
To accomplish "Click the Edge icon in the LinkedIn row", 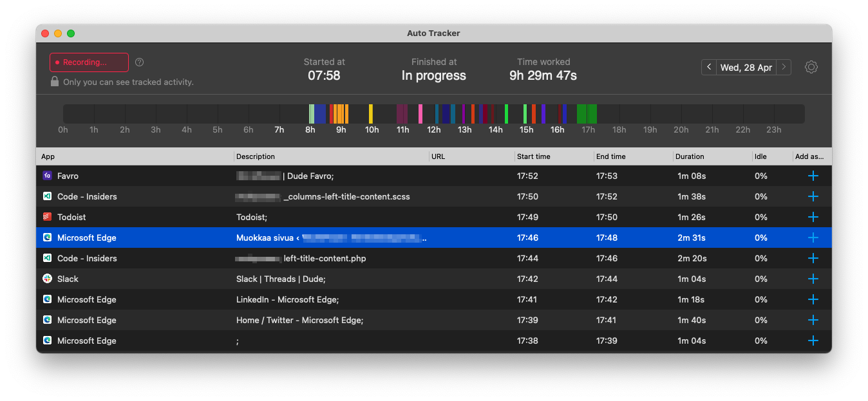I will click(47, 299).
